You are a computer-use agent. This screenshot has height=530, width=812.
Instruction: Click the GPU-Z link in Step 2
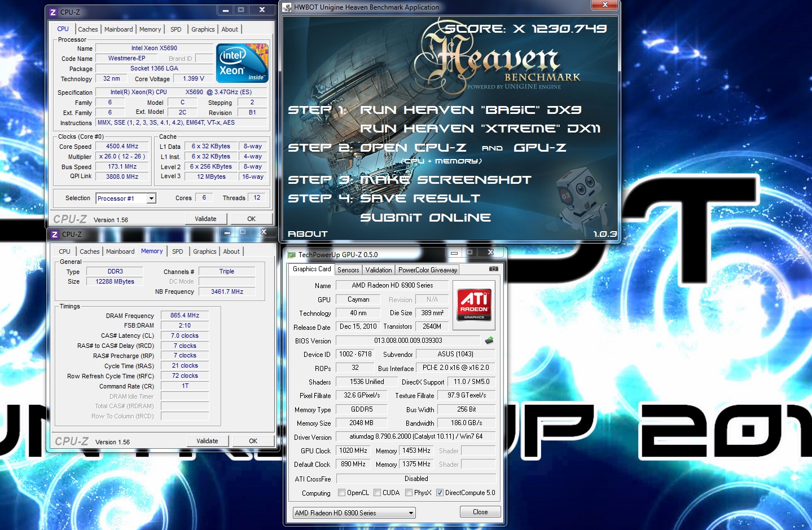(x=539, y=148)
